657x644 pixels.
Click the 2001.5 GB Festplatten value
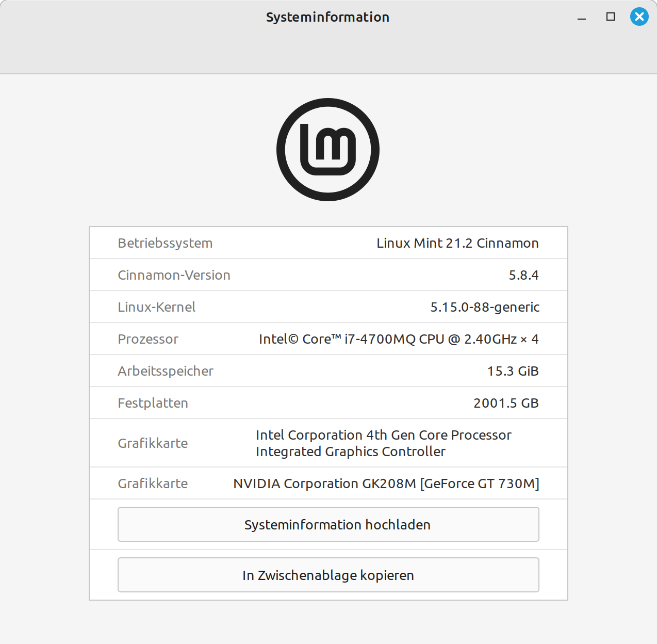coord(505,403)
